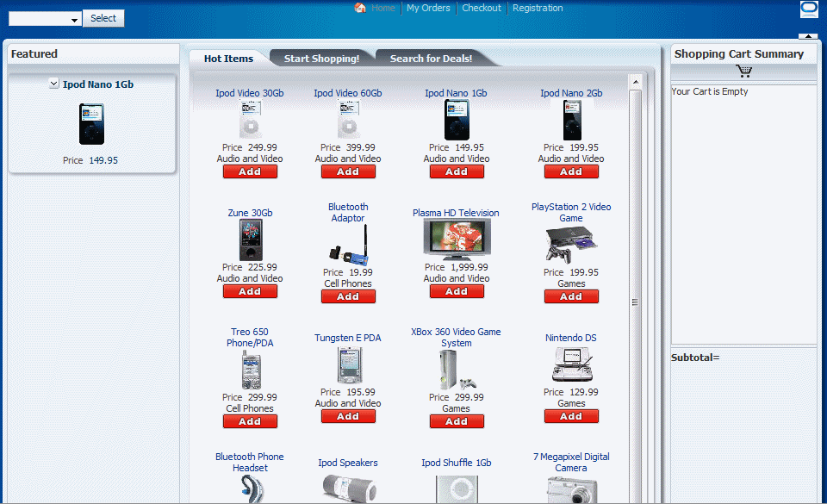Screen dimensions: 827x504
Task: Add Ipod Video 60Gb to cart
Action: pyautogui.click(x=348, y=171)
